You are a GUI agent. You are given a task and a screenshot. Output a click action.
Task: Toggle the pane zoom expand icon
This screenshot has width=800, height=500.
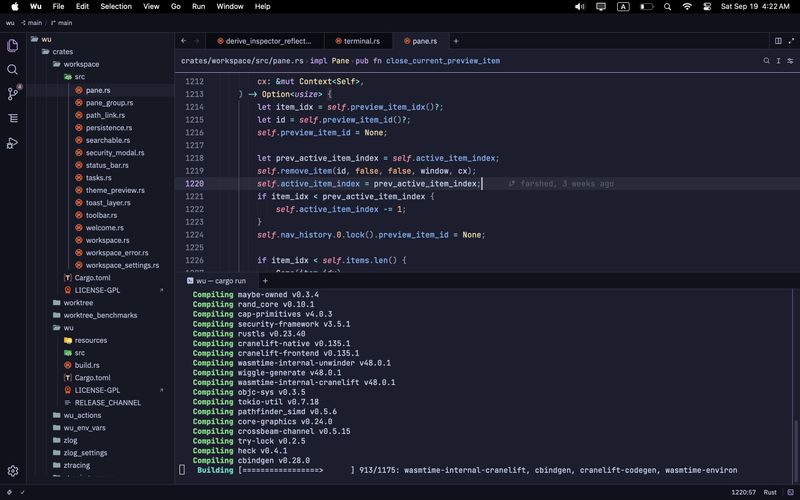click(x=791, y=41)
